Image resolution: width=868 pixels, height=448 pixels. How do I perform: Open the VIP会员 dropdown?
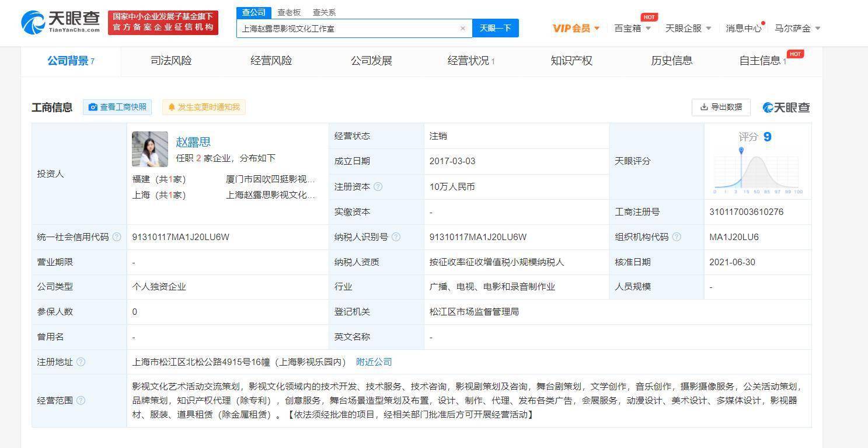coord(576,28)
